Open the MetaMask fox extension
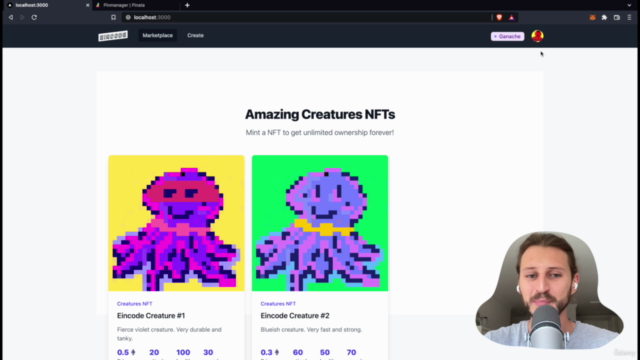 click(x=592, y=18)
